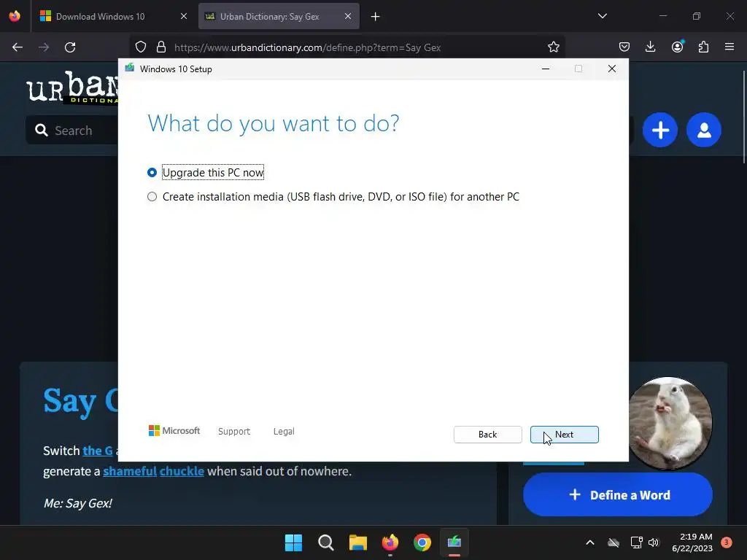Open the Firefox hamburger menu

tap(729, 47)
